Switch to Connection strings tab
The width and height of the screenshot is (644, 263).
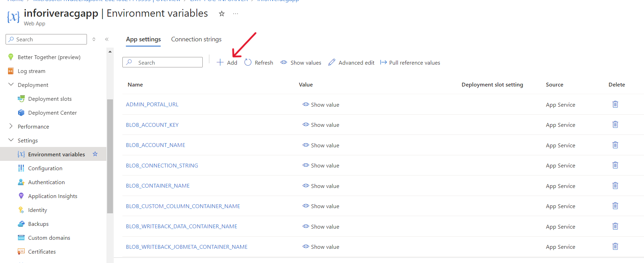[x=196, y=40]
